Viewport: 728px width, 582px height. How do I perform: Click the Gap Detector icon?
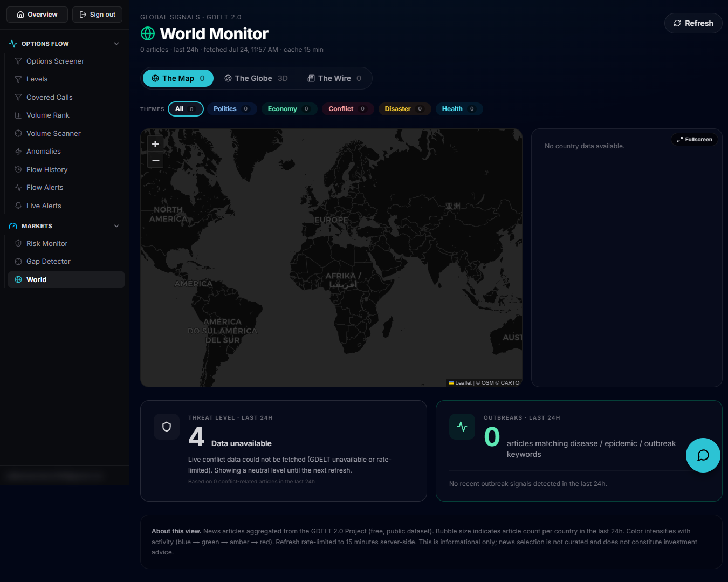[x=18, y=262]
